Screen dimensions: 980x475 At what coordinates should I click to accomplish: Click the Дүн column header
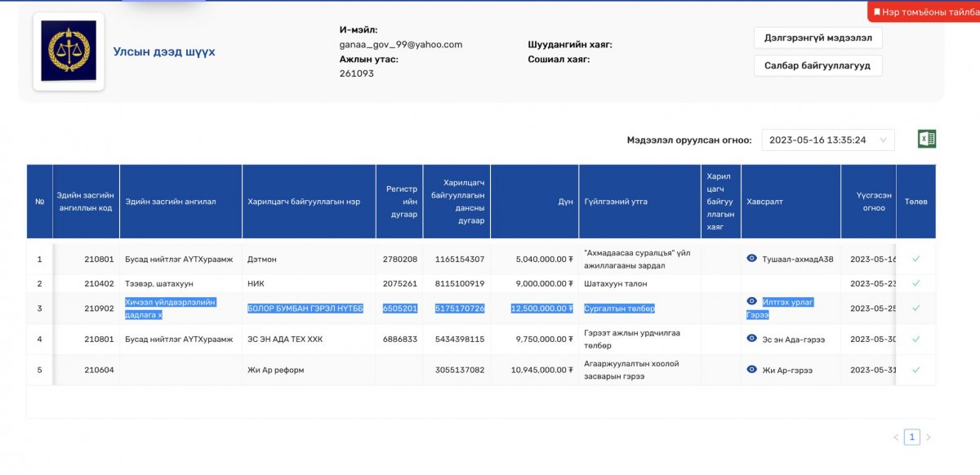click(x=534, y=202)
